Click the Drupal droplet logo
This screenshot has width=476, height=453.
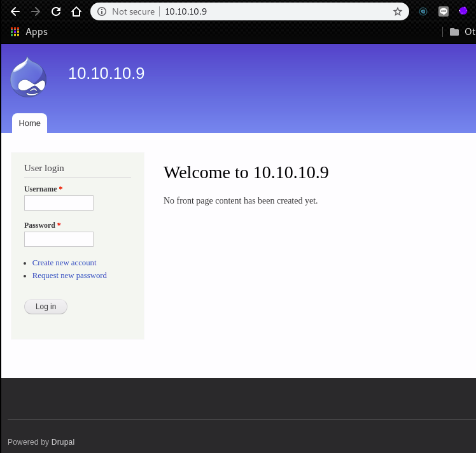point(29,78)
